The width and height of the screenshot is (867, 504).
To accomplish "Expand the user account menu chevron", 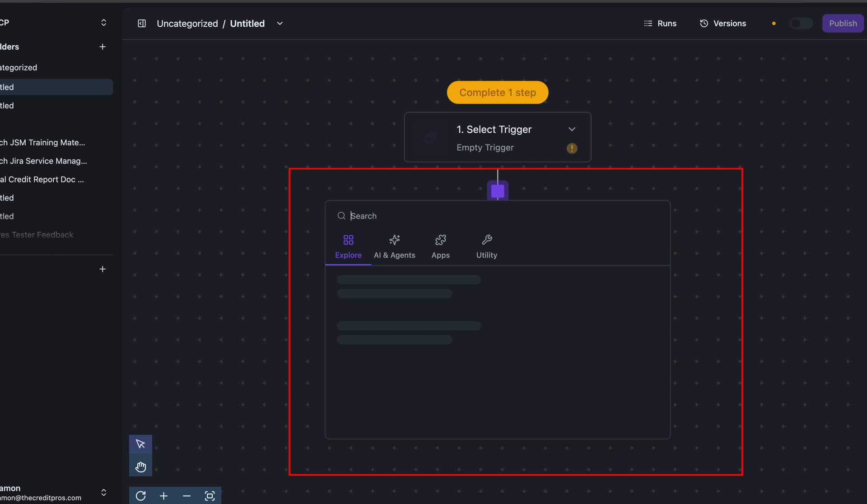I will (103, 492).
